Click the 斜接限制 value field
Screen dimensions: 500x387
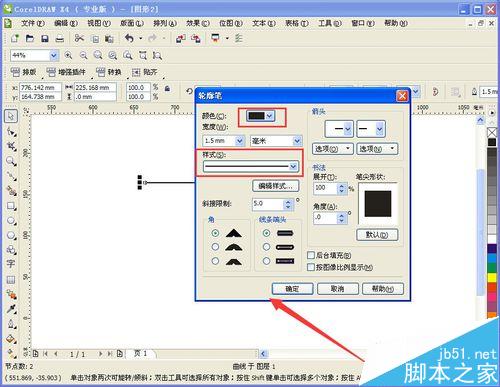(x=269, y=204)
